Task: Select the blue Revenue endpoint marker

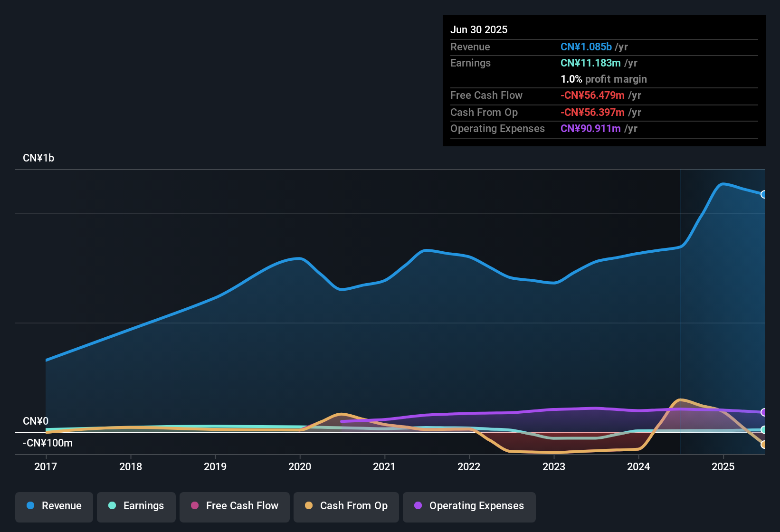Action: point(764,194)
